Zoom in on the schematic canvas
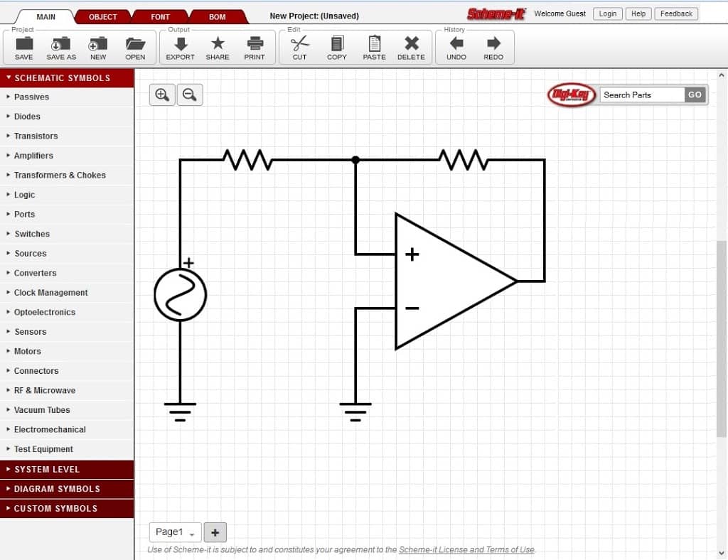The image size is (728, 560). pos(161,94)
